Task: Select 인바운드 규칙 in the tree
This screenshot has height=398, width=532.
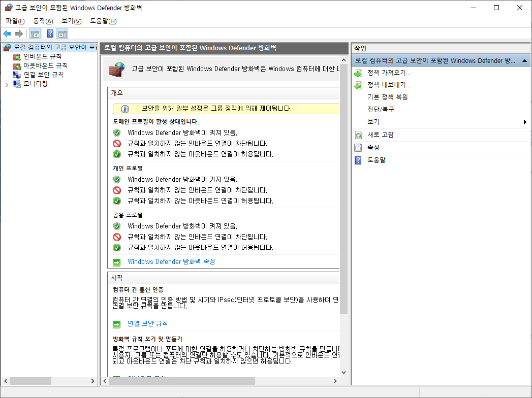Action: coord(42,57)
